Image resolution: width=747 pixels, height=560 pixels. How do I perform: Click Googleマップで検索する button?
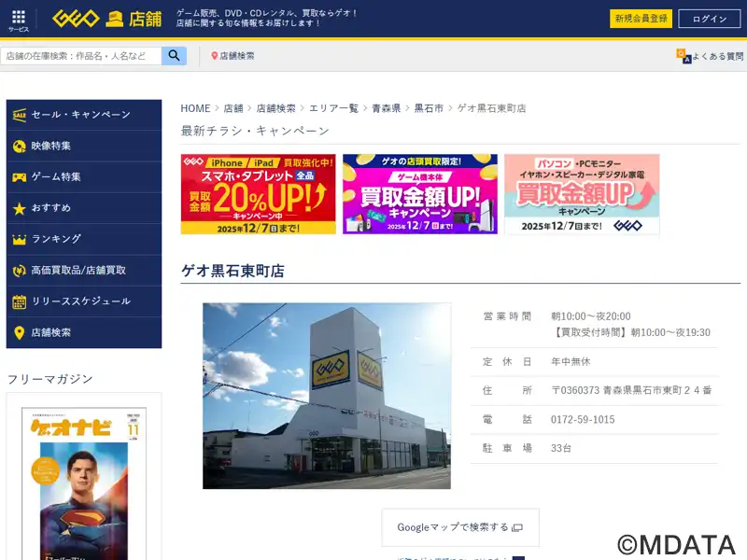[x=460, y=527]
